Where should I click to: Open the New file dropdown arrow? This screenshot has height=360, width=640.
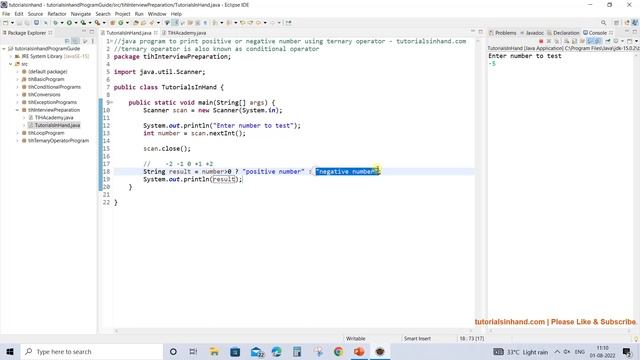(12, 23)
